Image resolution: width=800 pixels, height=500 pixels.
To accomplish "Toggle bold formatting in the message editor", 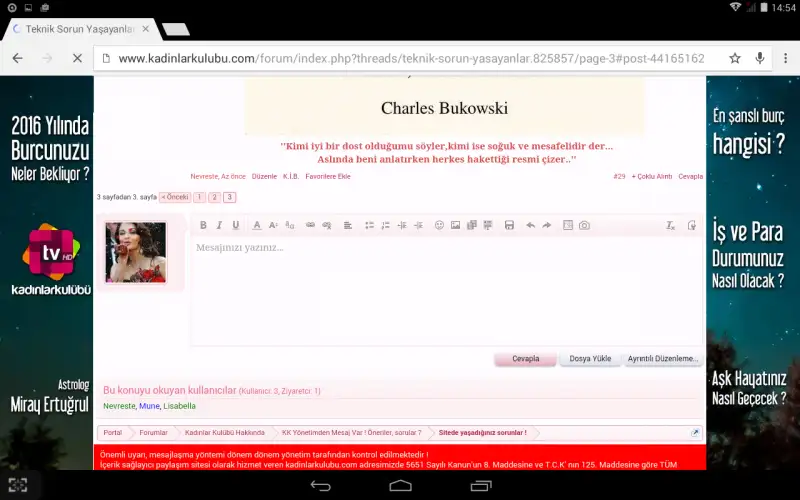I will [x=203, y=226].
